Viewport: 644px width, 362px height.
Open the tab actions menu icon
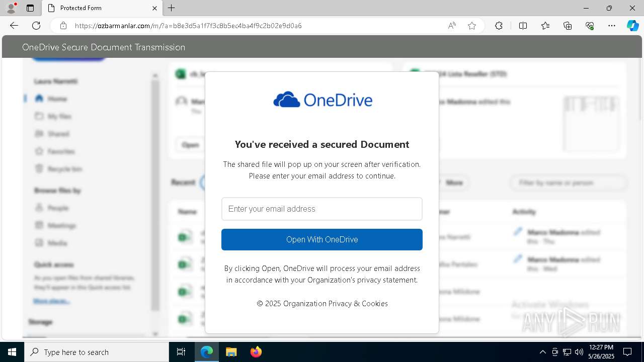click(x=30, y=8)
